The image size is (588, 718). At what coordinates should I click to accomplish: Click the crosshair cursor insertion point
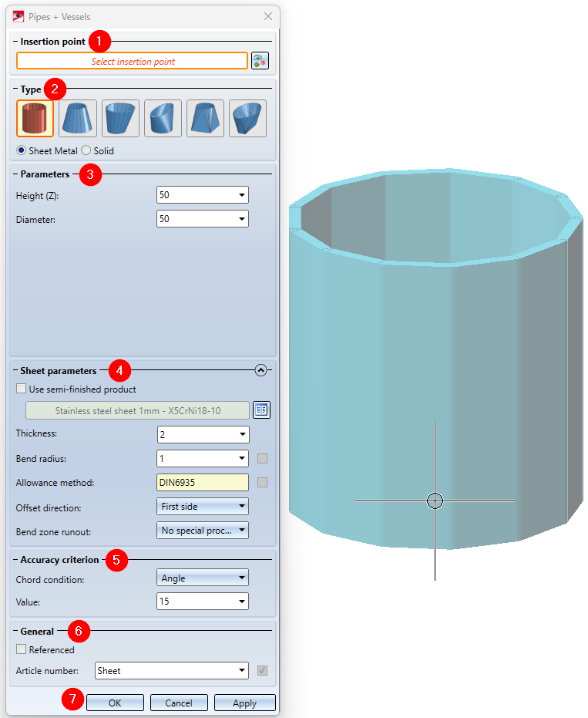point(435,501)
